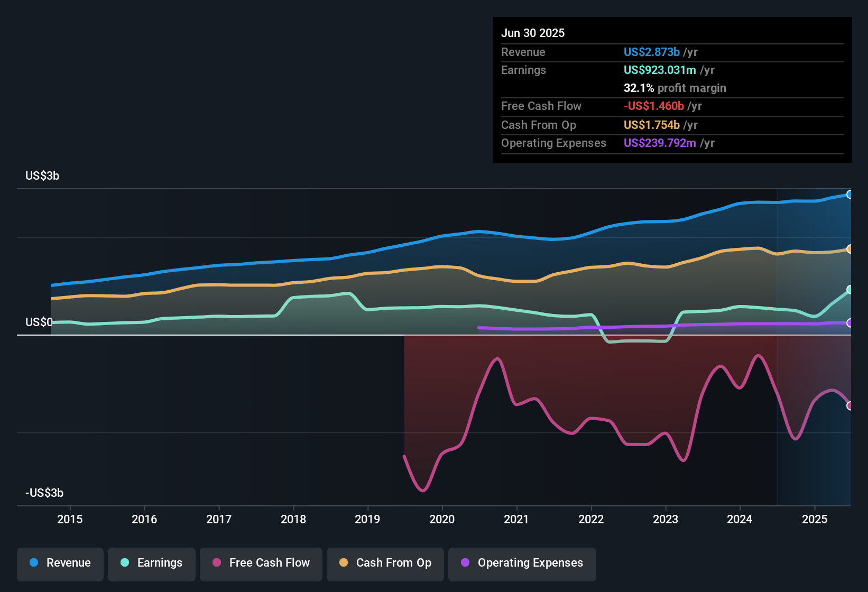Click the 32.1% profit margin text
The height and width of the screenshot is (592, 868).
[x=675, y=88]
